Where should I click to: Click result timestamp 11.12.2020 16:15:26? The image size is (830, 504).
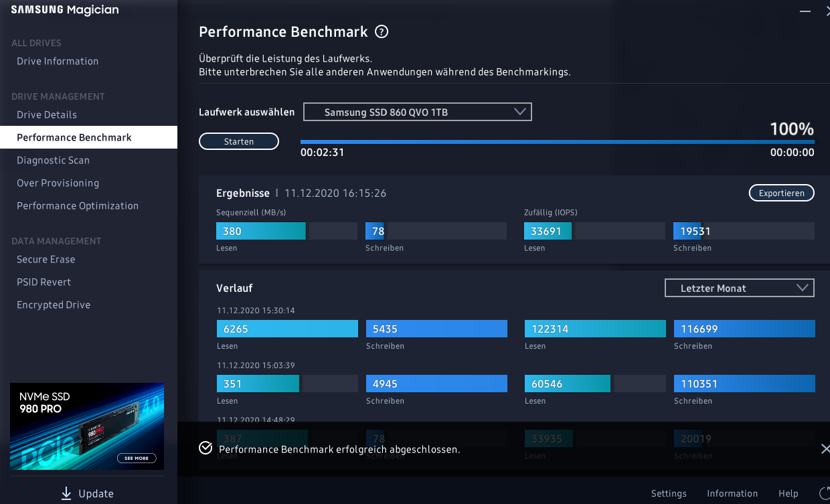335,193
